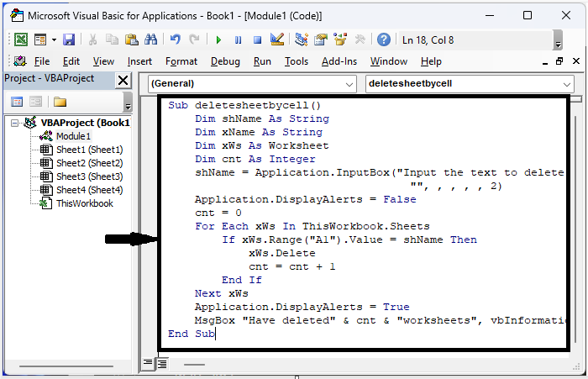
Task: Open the Run menu
Action: (x=262, y=61)
